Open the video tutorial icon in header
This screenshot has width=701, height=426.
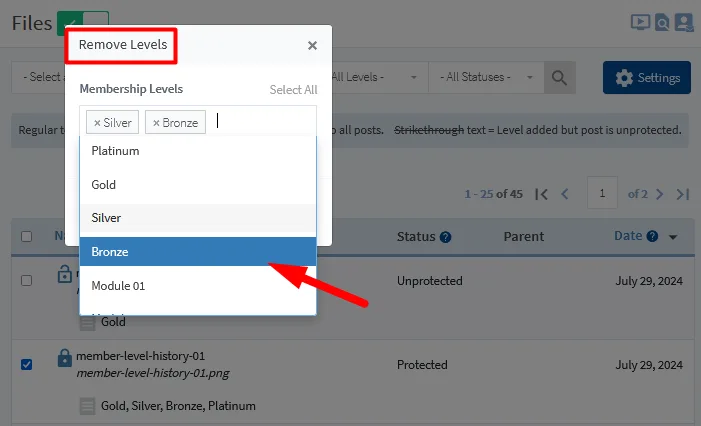[640, 22]
